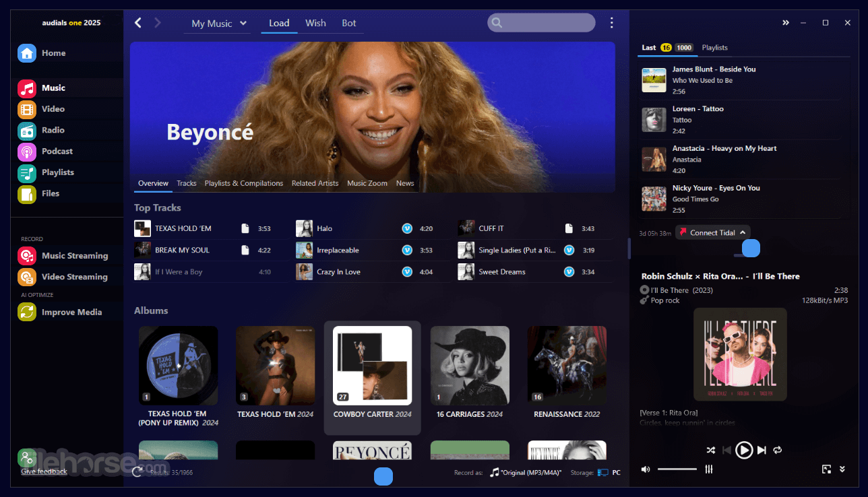Mute the player volume

646,469
